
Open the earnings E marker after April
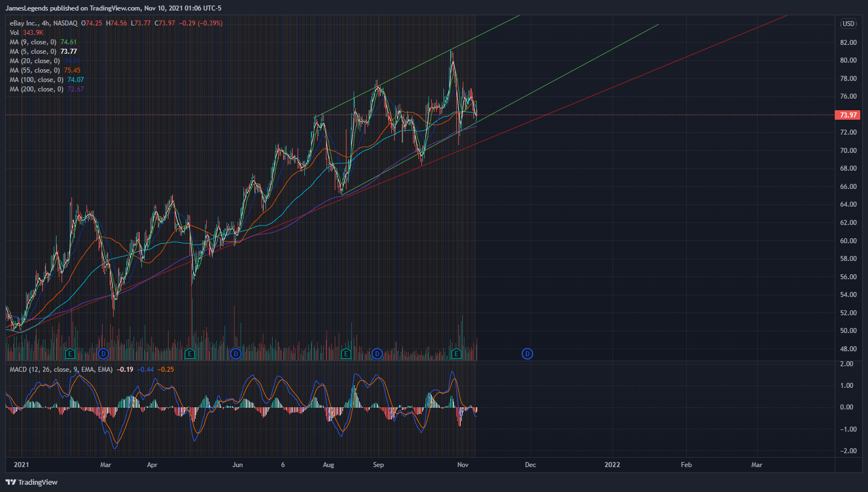pyautogui.click(x=190, y=353)
